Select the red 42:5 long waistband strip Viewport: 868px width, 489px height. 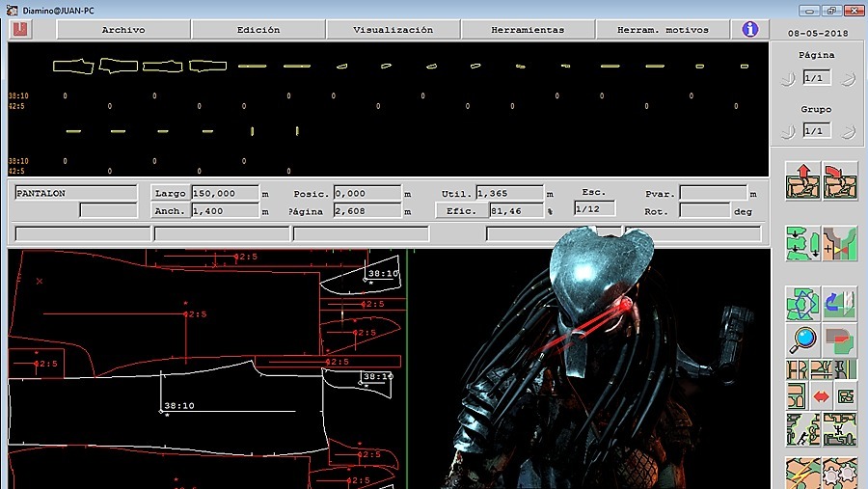(x=328, y=362)
